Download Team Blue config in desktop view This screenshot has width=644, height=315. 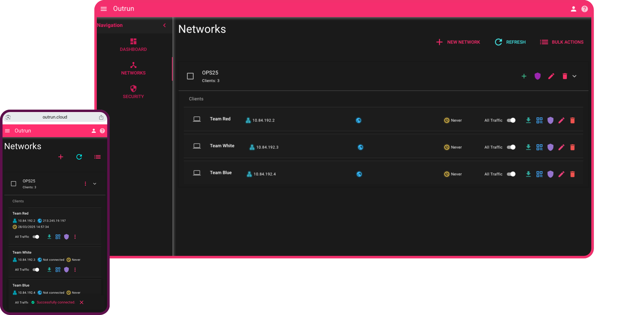(528, 174)
